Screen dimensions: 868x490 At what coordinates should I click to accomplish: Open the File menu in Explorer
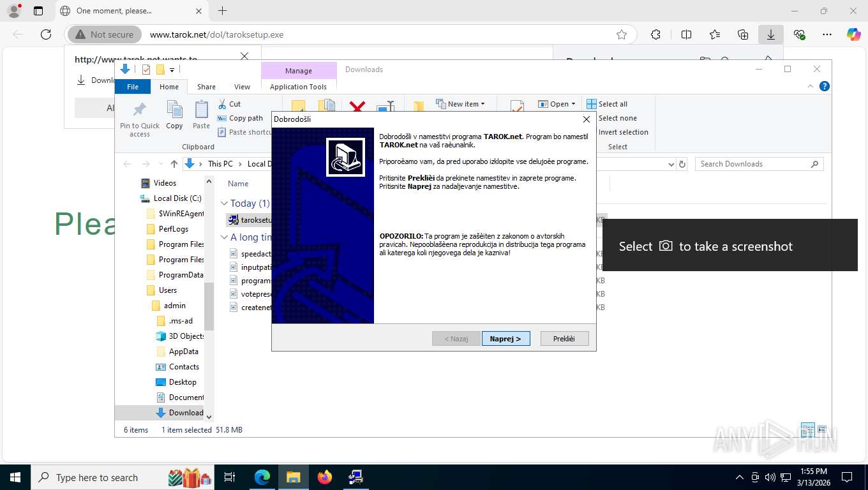coord(133,87)
